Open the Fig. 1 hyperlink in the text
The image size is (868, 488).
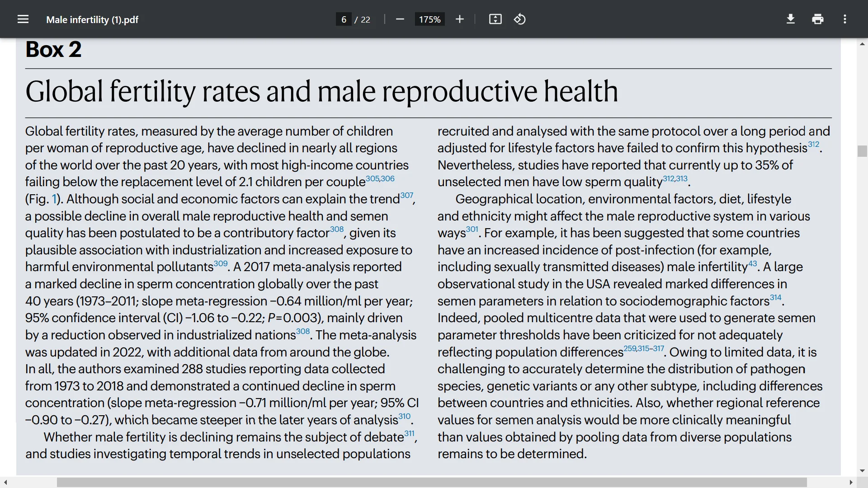(54, 199)
